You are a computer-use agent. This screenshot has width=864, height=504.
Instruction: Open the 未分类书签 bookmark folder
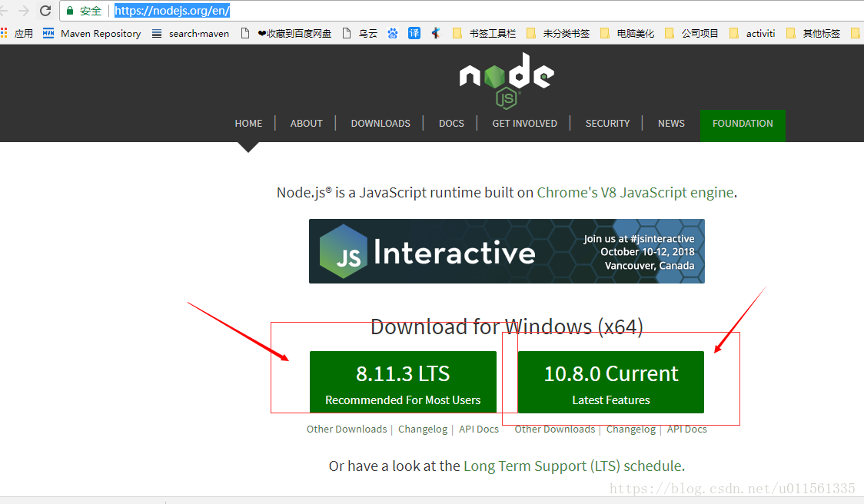pyautogui.click(x=557, y=33)
